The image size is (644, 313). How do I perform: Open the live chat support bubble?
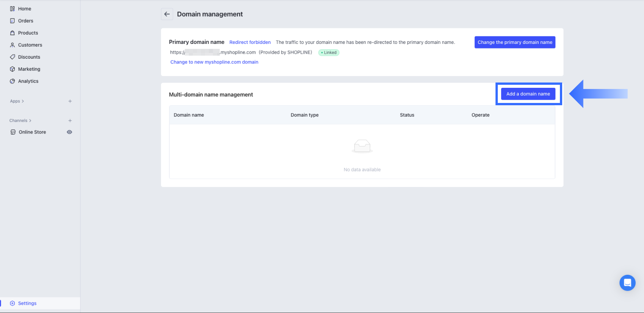click(x=627, y=283)
